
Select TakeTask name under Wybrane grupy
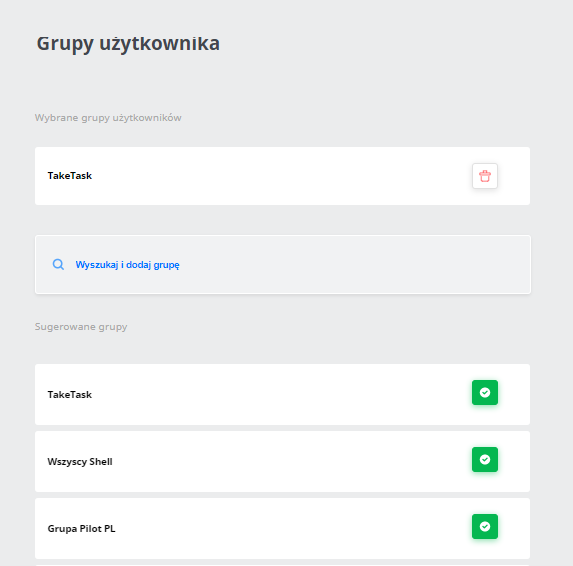tap(69, 176)
